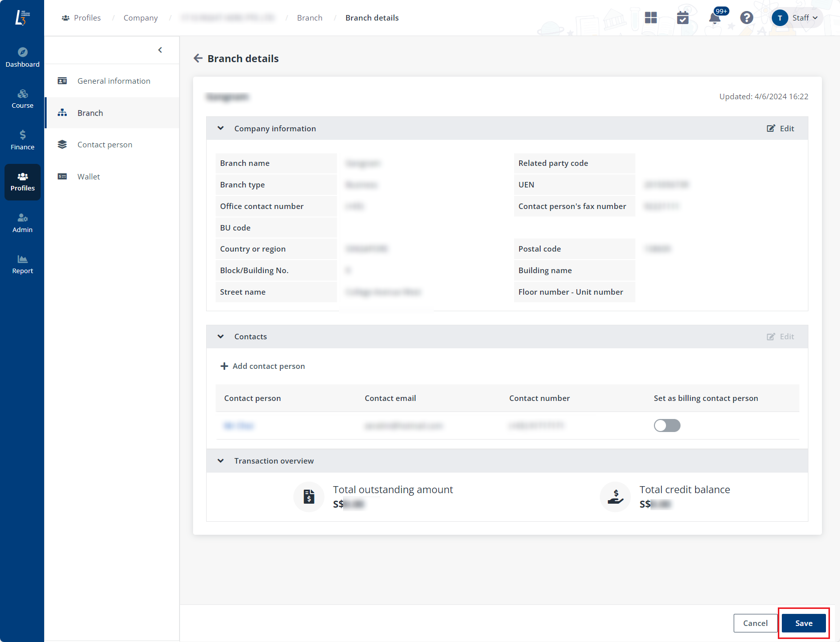840x642 pixels.
Task: Click Add contact person
Action: (x=263, y=366)
